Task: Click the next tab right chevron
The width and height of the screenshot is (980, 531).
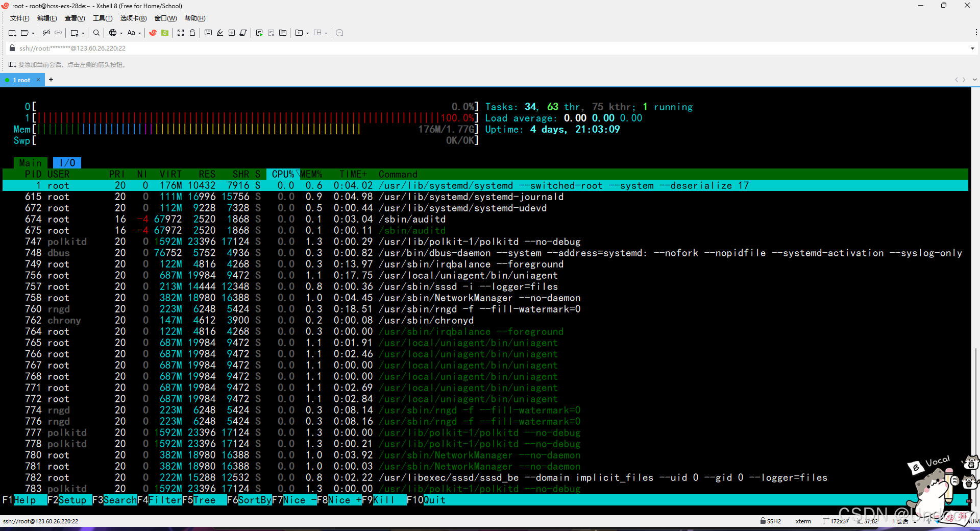Action: [964, 80]
